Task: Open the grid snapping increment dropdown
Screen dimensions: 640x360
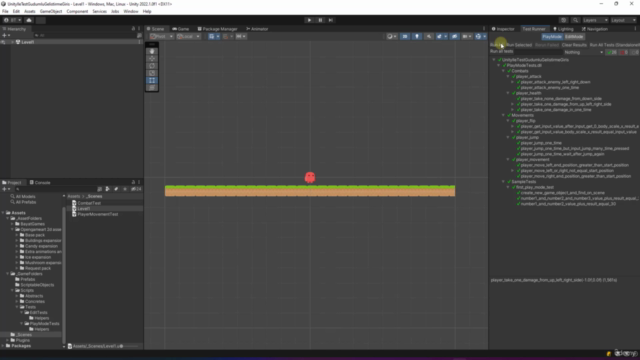Action: (241, 36)
